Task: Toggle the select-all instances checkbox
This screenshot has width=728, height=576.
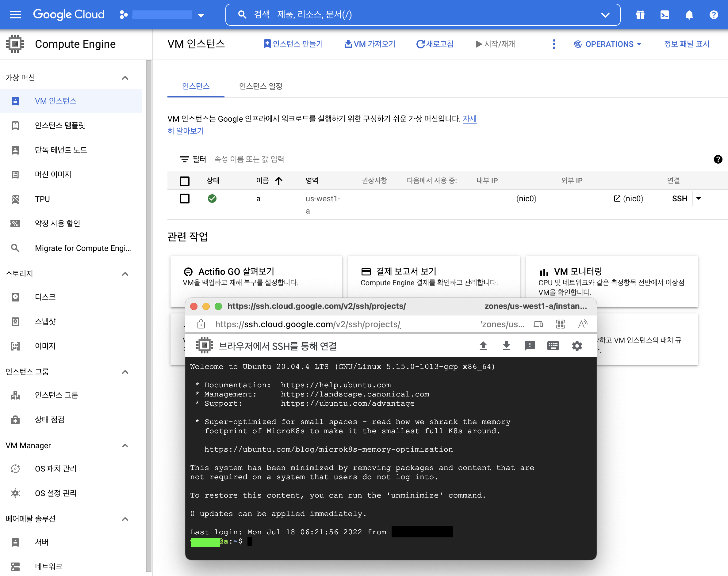Action: pos(185,181)
